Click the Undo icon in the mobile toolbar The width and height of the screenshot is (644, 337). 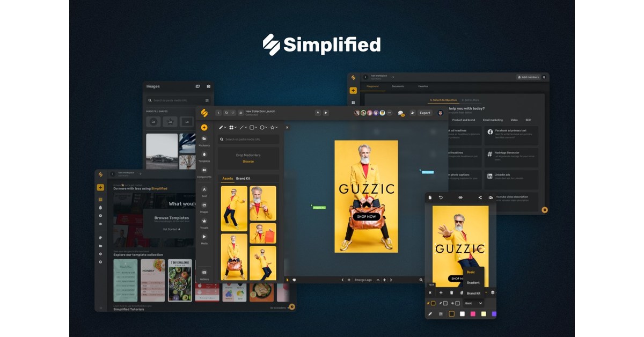[441, 197]
